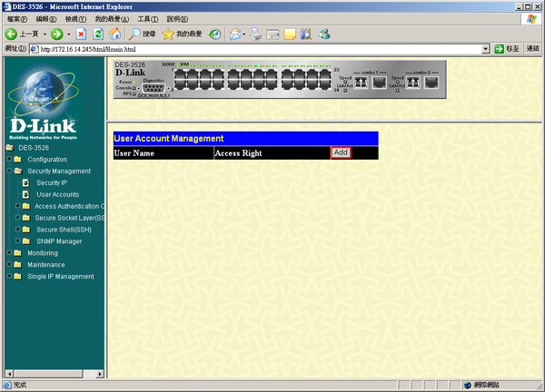
Task: Click the Maintenance folder icon
Action: pos(18,265)
